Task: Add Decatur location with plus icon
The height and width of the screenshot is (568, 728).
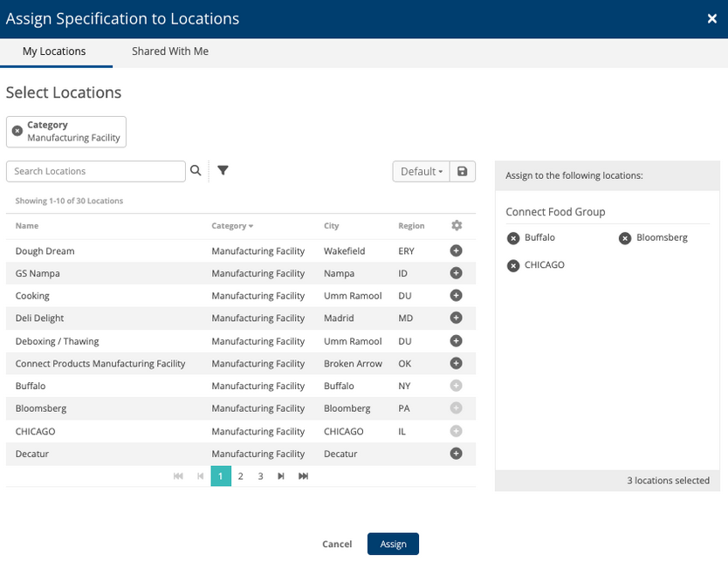Action: pyautogui.click(x=456, y=454)
